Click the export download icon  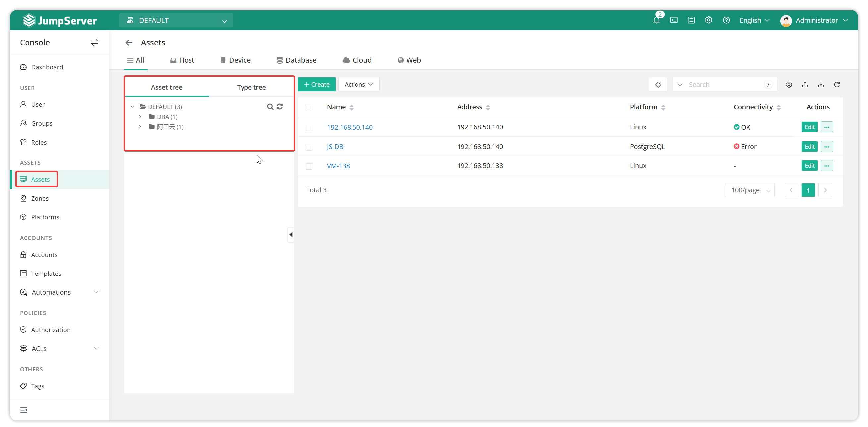(x=821, y=84)
